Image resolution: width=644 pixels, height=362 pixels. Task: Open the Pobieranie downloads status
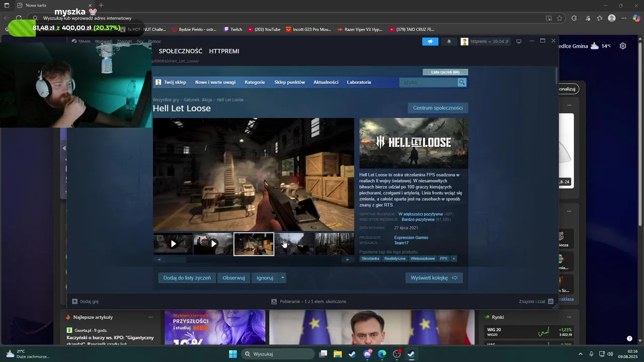click(308, 302)
